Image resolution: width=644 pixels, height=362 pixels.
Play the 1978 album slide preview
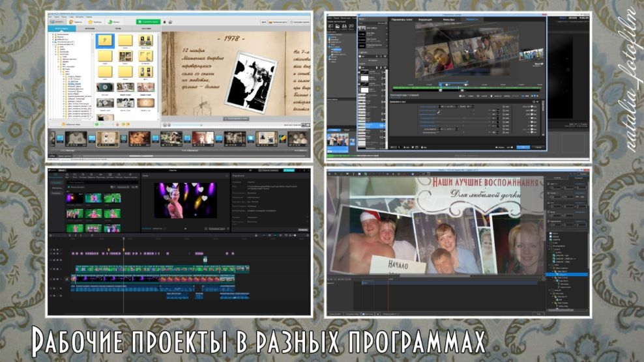pyautogui.click(x=165, y=125)
